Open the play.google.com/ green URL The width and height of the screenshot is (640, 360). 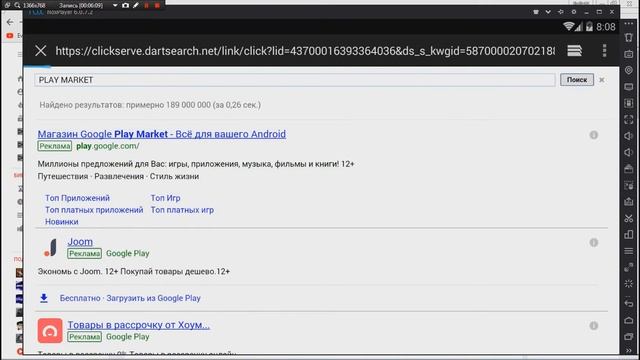click(108, 146)
